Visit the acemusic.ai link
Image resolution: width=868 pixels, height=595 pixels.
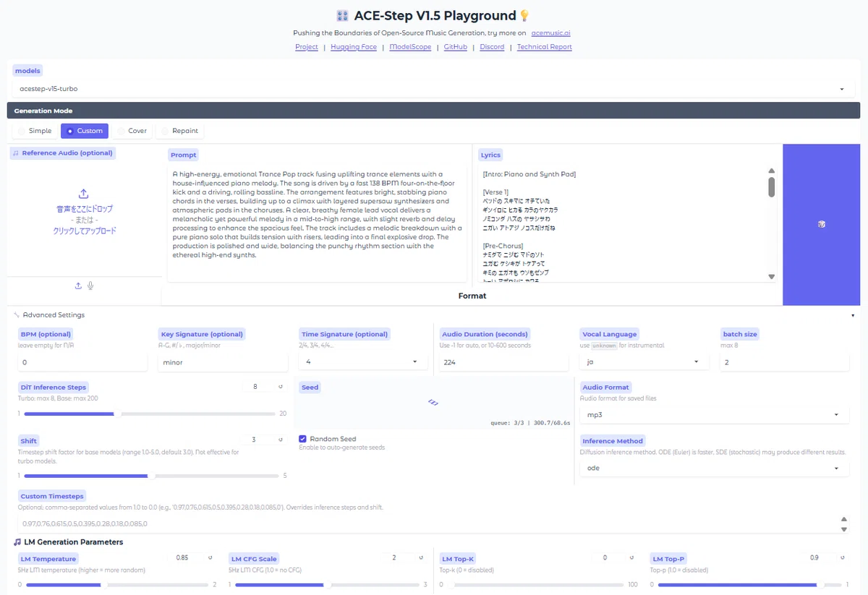click(x=551, y=33)
